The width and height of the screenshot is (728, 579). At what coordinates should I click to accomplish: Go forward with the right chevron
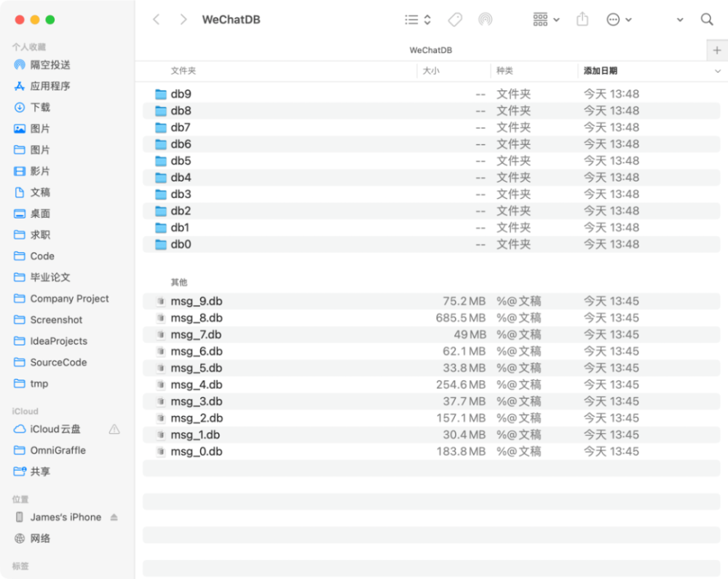tap(183, 20)
